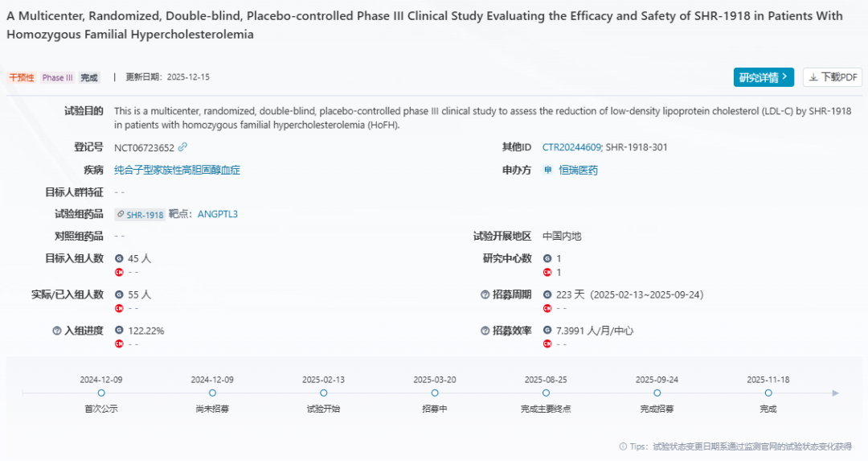Click the CN icon under 研究中心数

(x=547, y=272)
